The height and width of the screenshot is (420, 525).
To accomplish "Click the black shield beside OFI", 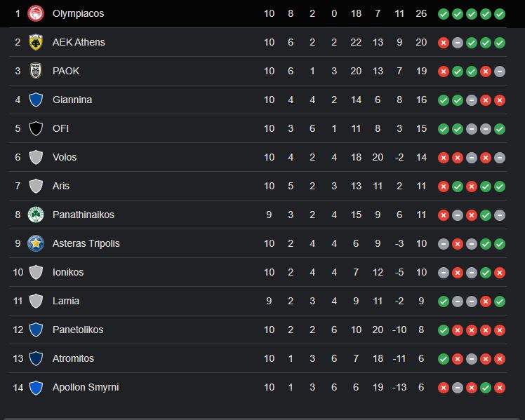I will [x=36, y=128].
